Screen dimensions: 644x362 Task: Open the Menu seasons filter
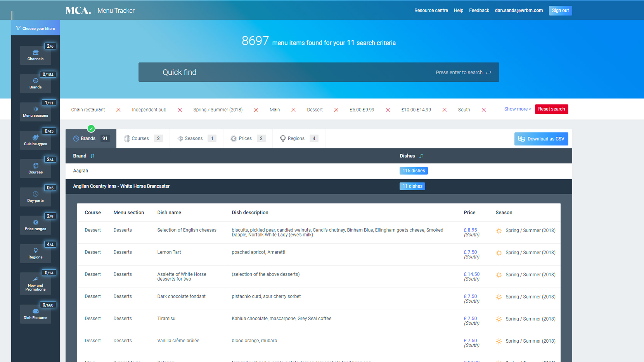pos(35,112)
